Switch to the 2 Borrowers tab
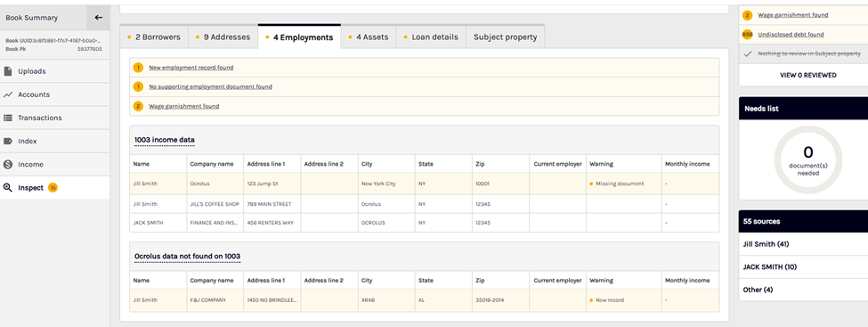 coord(154,37)
